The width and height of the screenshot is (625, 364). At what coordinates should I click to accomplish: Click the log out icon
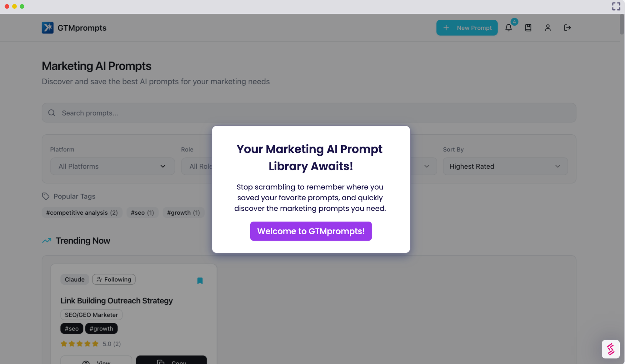coord(567,28)
